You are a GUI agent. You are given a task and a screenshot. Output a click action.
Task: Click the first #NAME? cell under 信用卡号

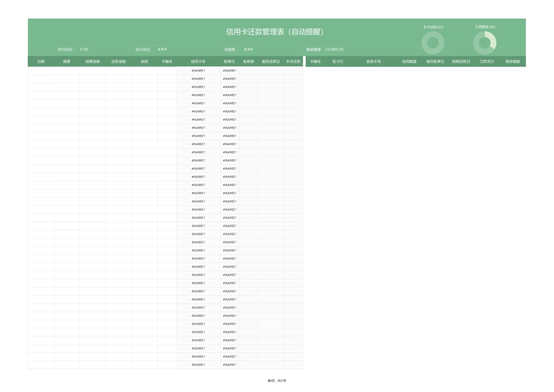[x=198, y=71]
